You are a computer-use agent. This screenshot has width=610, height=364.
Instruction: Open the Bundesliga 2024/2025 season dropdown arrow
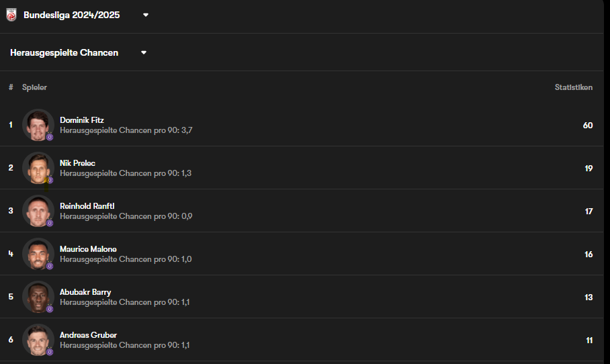point(146,15)
